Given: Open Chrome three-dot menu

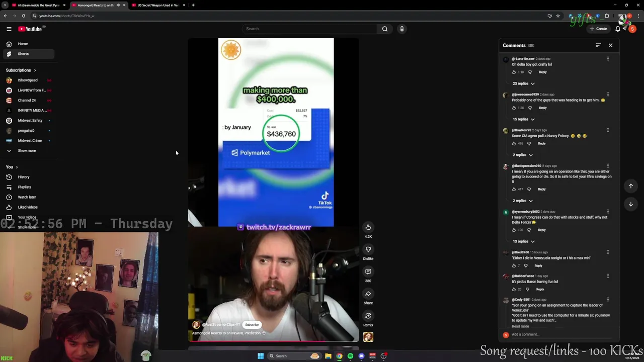Looking at the screenshot, I should pyautogui.click(x=638, y=16).
